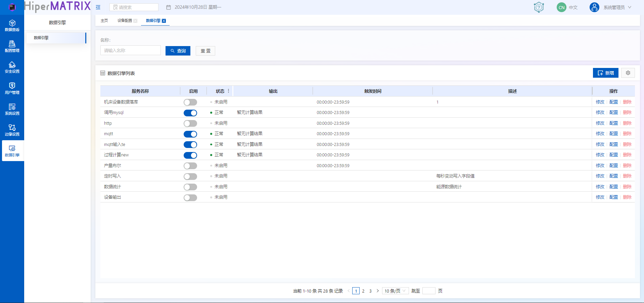The image size is (644, 303).
Task: Click 修改 for mqtt row
Action: pos(600,134)
